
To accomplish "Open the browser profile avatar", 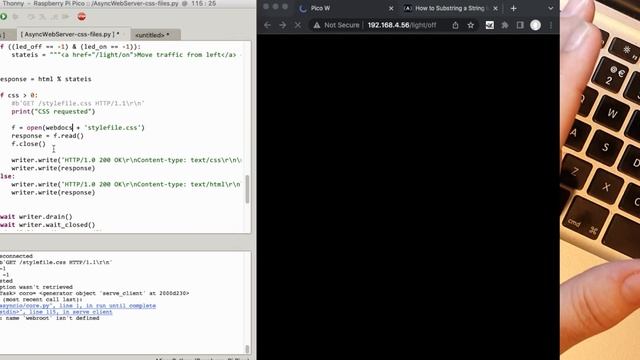I will coord(536,25).
